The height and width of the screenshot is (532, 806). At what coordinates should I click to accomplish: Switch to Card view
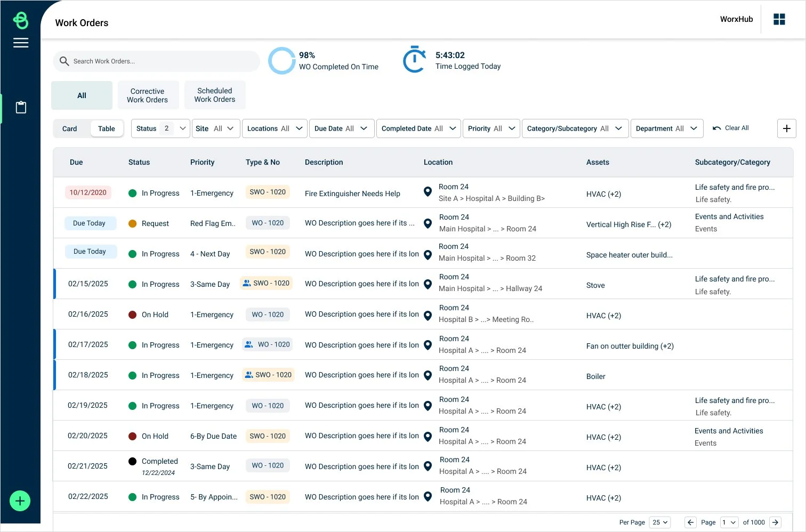(x=70, y=128)
